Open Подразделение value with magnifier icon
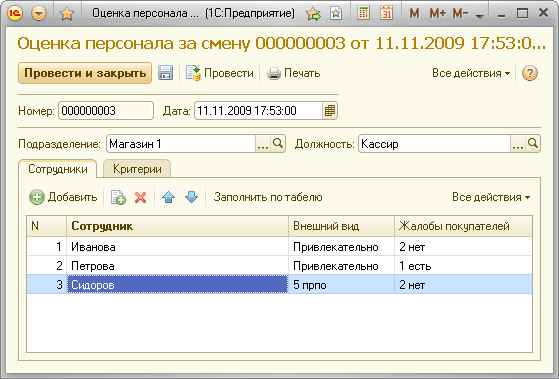 (x=278, y=144)
